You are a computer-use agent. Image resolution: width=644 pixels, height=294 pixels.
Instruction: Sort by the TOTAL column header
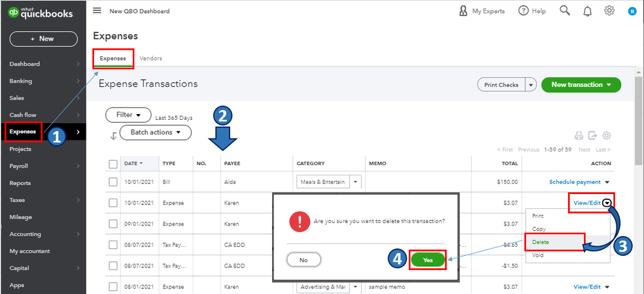[510, 163]
